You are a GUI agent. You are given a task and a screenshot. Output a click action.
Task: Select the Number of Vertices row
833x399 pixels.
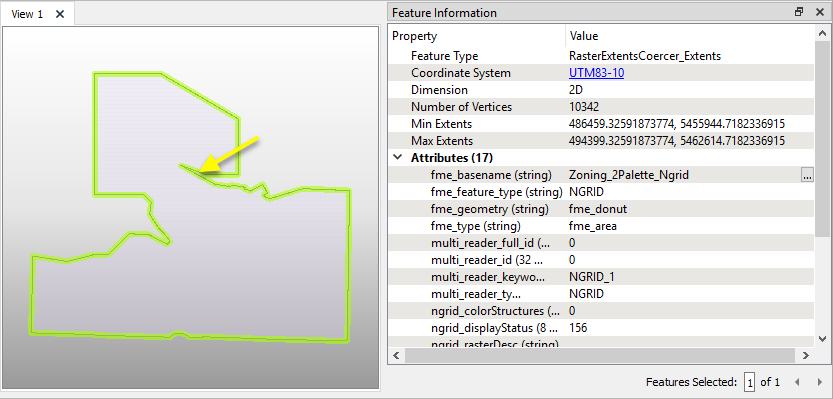[x=601, y=107]
